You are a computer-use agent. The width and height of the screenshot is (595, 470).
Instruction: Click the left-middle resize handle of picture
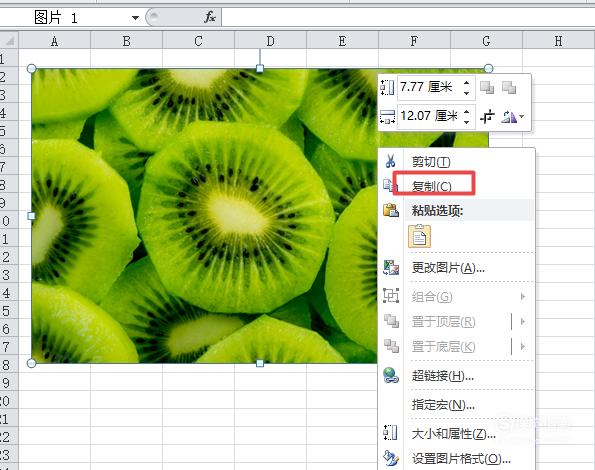[x=31, y=216]
